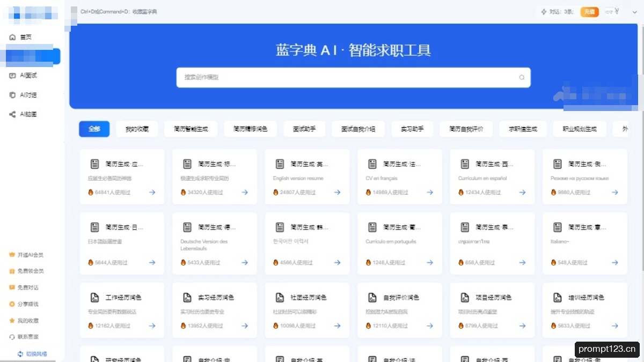The height and width of the screenshot is (362, 644).
Task: Click document icon on Currículo em português card
Action: 372,227
